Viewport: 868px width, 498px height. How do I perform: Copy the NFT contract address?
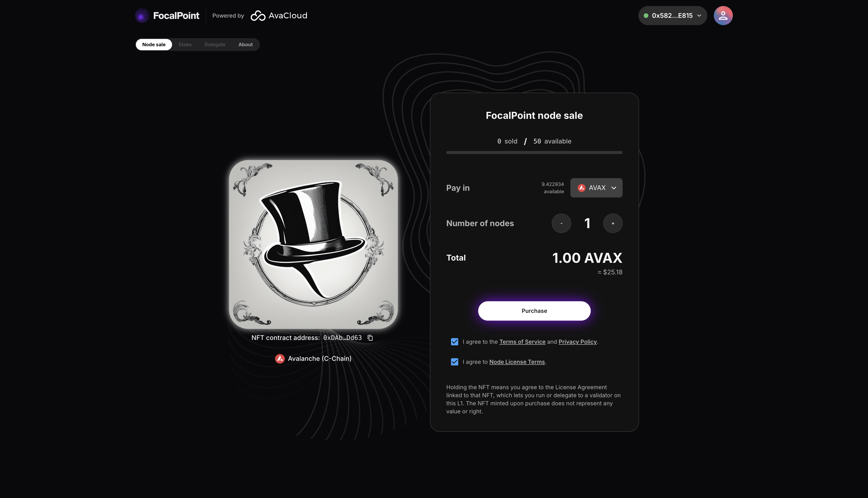pos(370,338)
